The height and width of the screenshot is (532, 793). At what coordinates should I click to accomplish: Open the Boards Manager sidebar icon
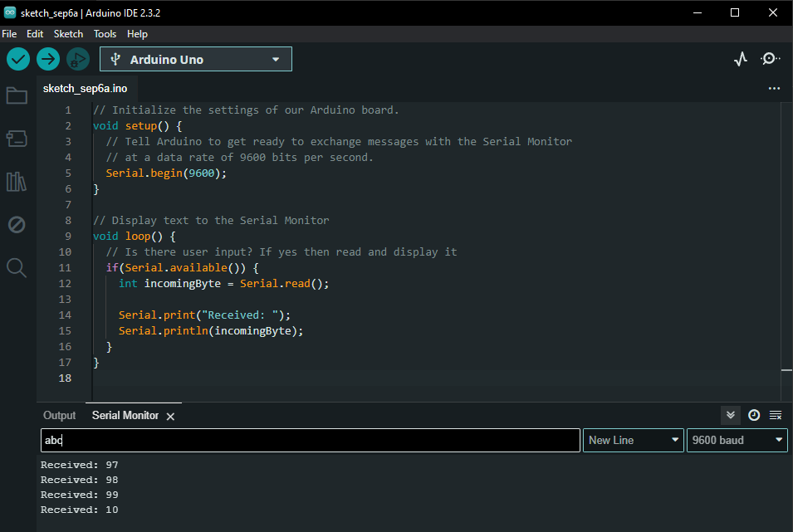17,139
